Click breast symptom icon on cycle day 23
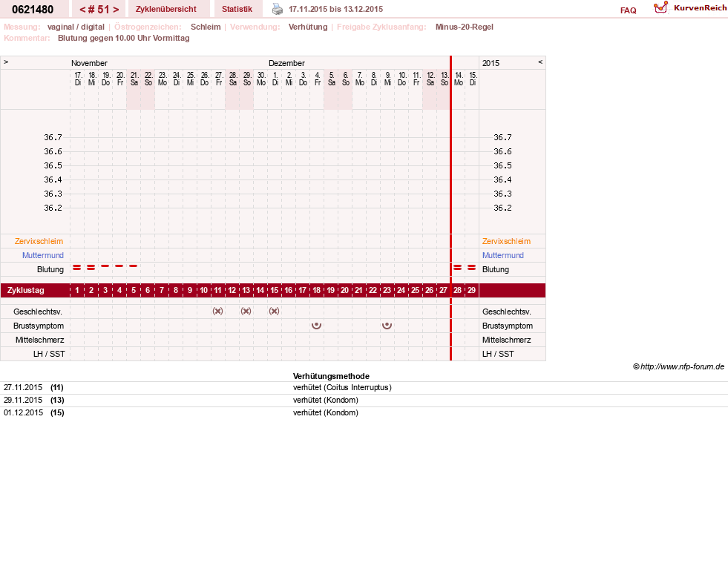Image resolution: width=728 pixels, height=583 pixels. click(387, 326)
